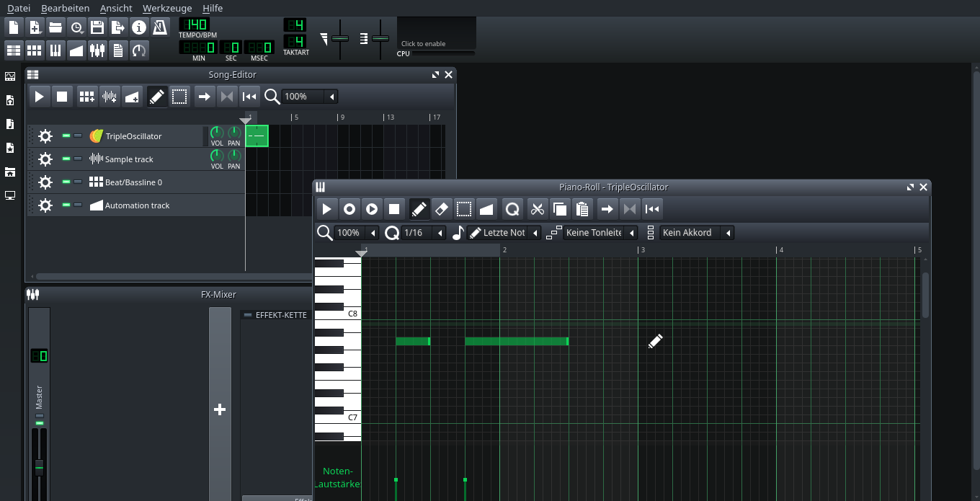Click the Master volume fader in the FX-Mixer
This screenshot has width=980, height=501.
click(38, 467)
